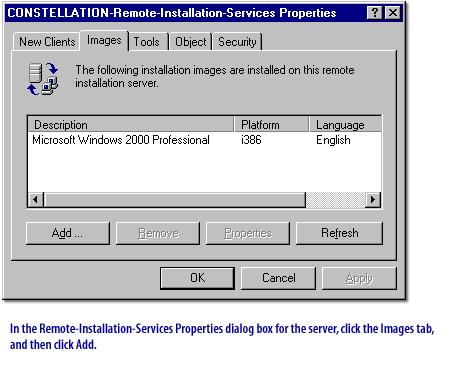The width and height of the screenshot is (470, 385).
Task: Click the English language cell
Action: coord(333,140)
